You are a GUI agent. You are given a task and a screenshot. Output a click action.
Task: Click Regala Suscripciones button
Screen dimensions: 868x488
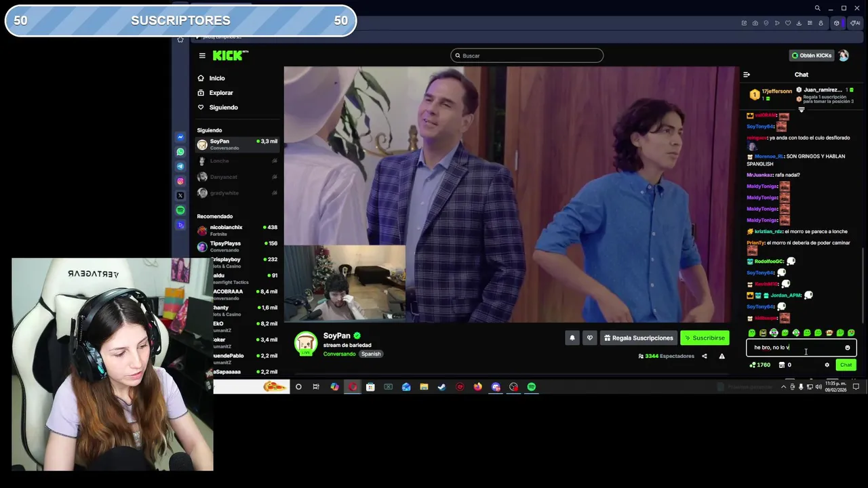point(639,338)
